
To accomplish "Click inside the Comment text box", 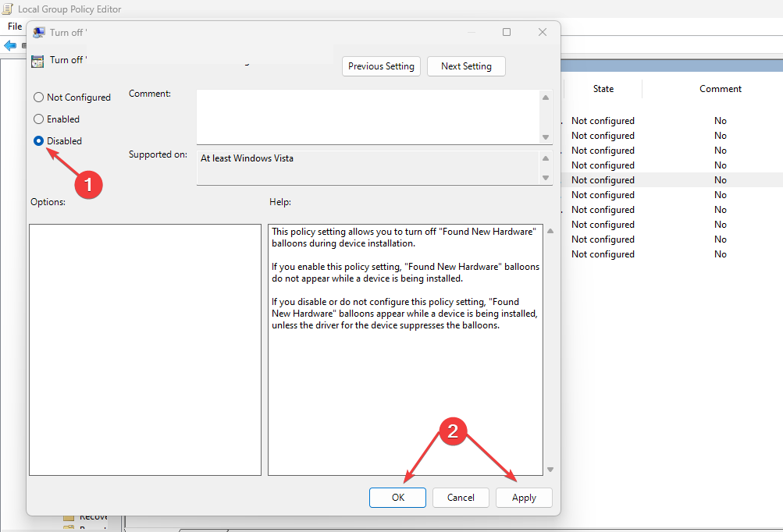I will point(368,117).
